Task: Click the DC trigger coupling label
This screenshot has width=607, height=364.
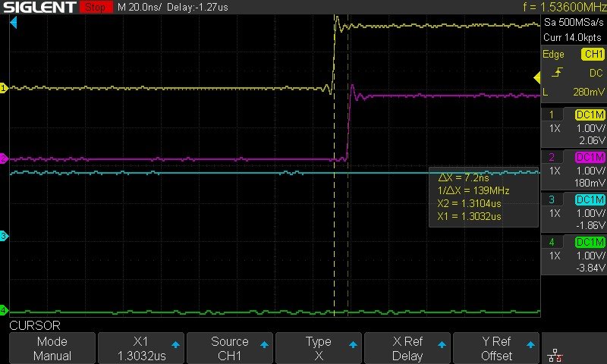Action: pos(596,73)
